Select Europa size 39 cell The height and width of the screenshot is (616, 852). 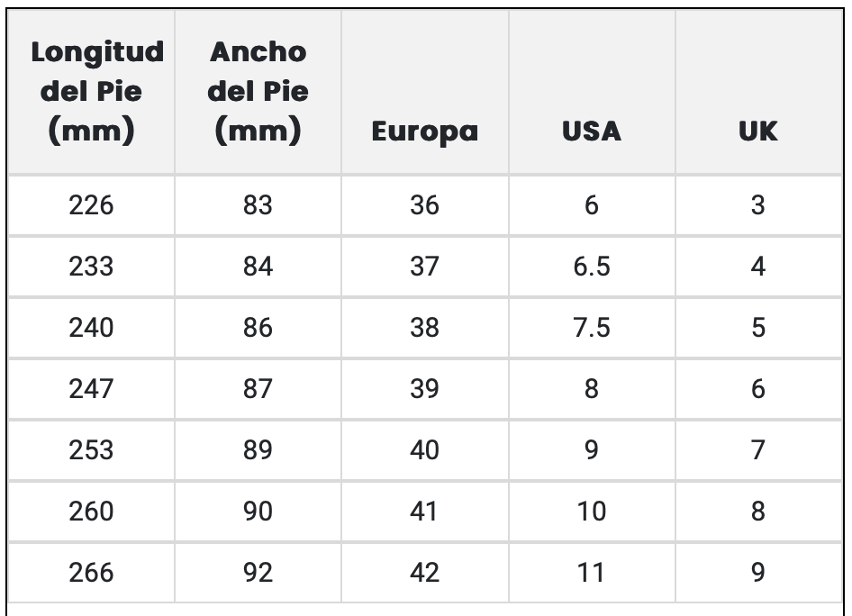(x=424, y=389)
